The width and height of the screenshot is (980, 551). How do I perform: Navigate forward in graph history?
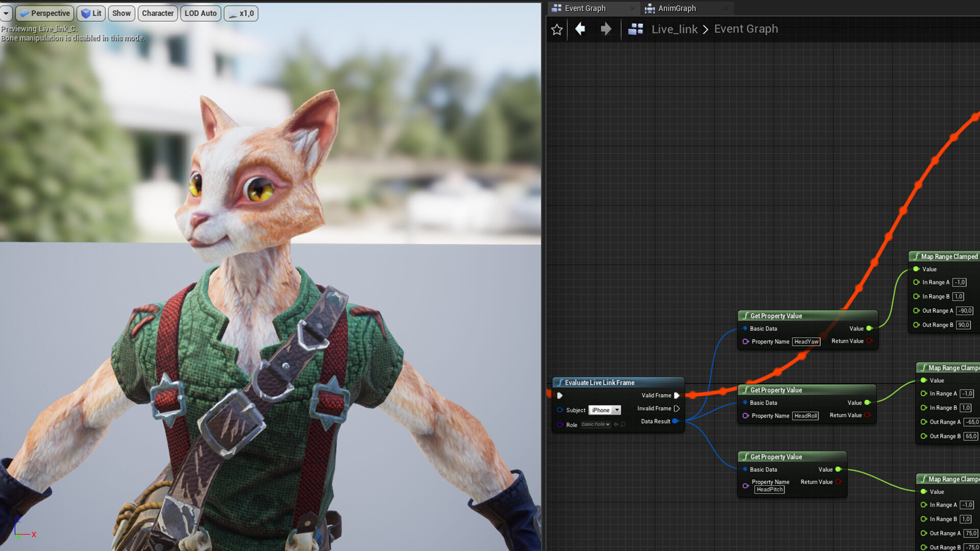coord(606,29)
